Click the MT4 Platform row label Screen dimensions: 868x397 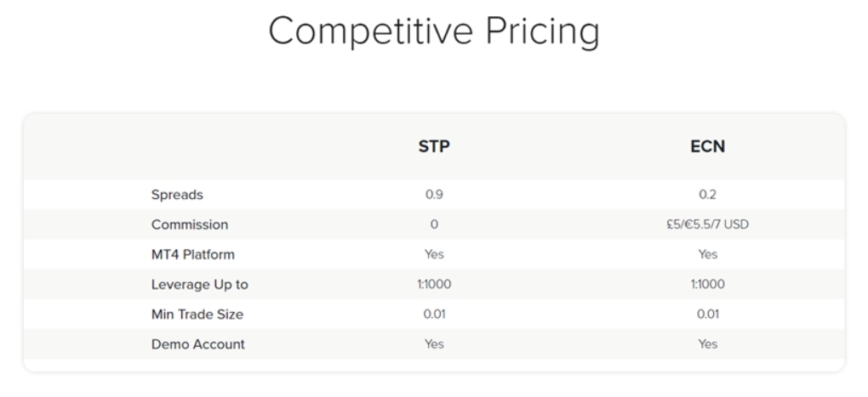(x=193, y=254)
